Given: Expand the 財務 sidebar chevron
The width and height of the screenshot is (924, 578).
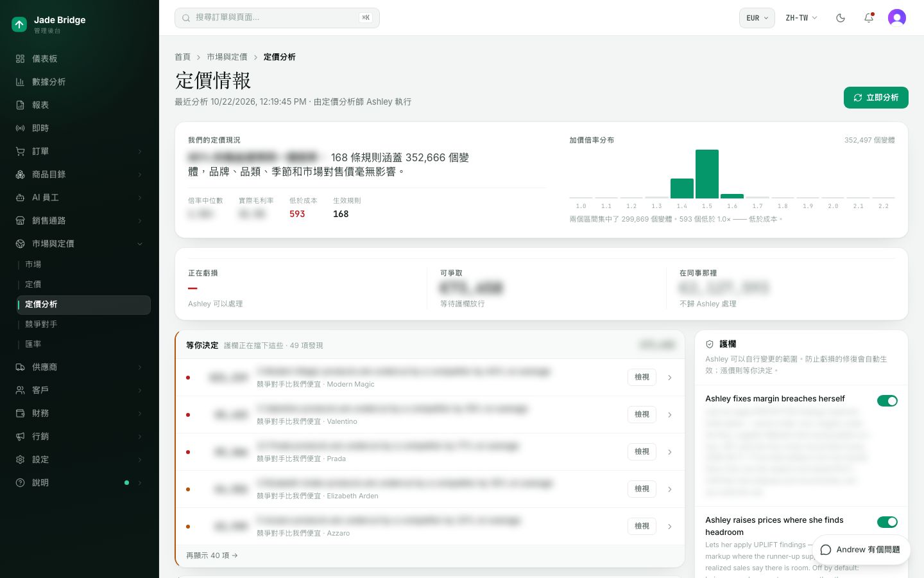Looking at the screenshot, I should (x=140, y=413).
